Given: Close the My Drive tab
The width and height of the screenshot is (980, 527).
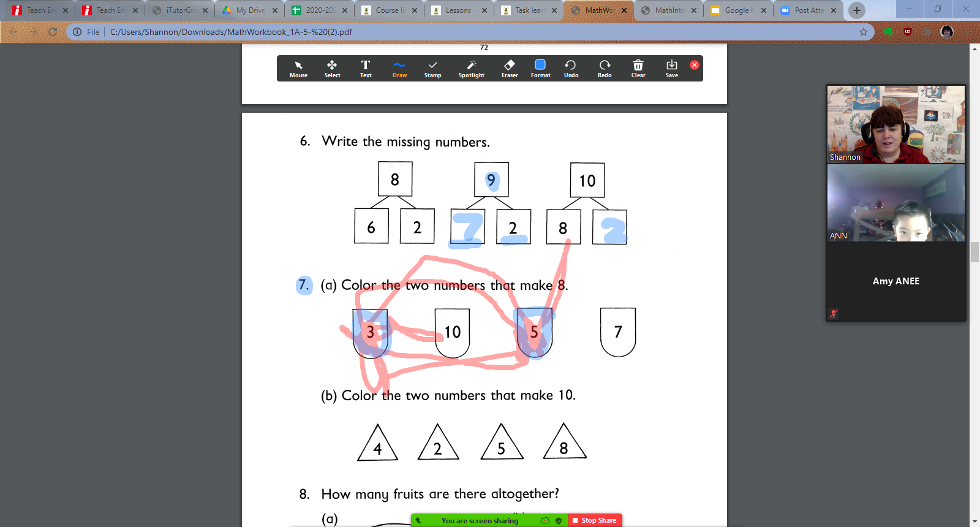Looking at the screenshot, I should click(x=275, y=10).
